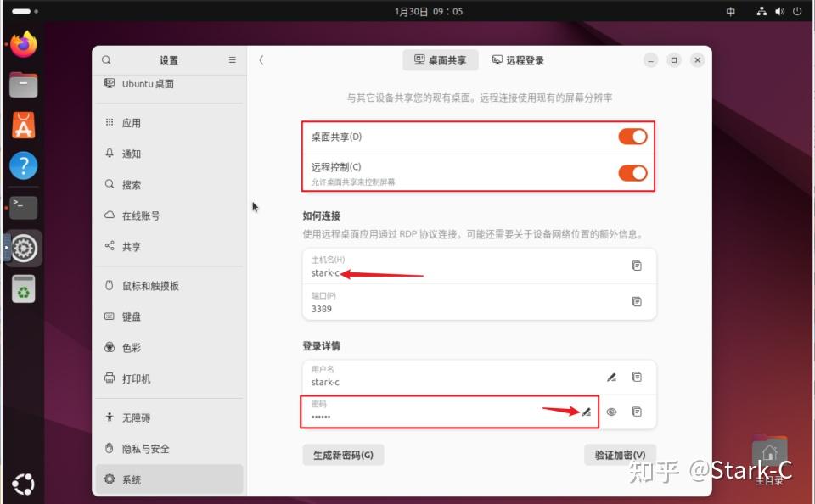Open Files manager from the dock

point(24,85)
